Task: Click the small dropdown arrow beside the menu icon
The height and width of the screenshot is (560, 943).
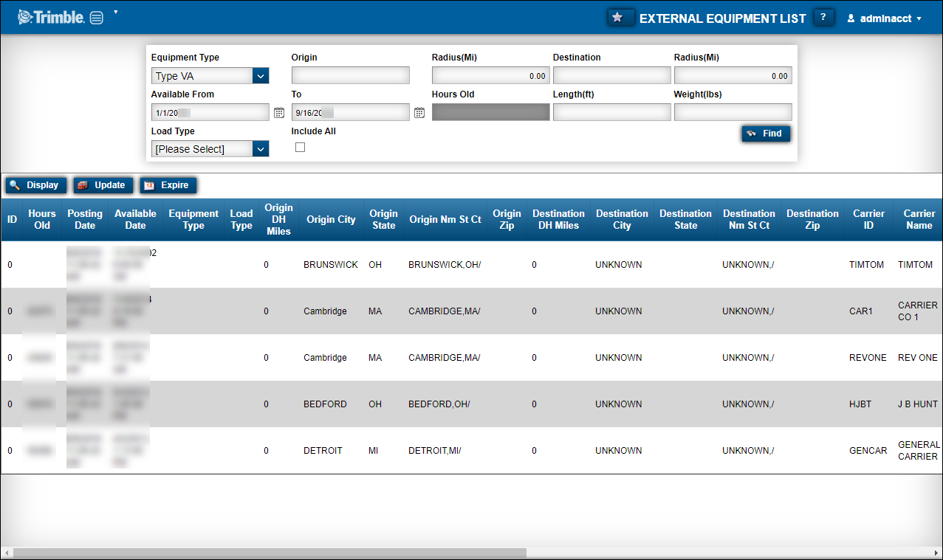Action: (x=116, y=13)
